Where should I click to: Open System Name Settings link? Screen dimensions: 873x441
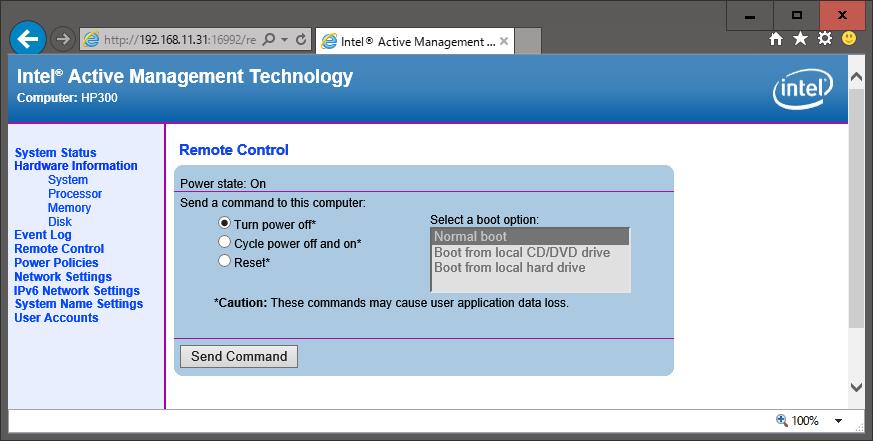click(79, 304)
